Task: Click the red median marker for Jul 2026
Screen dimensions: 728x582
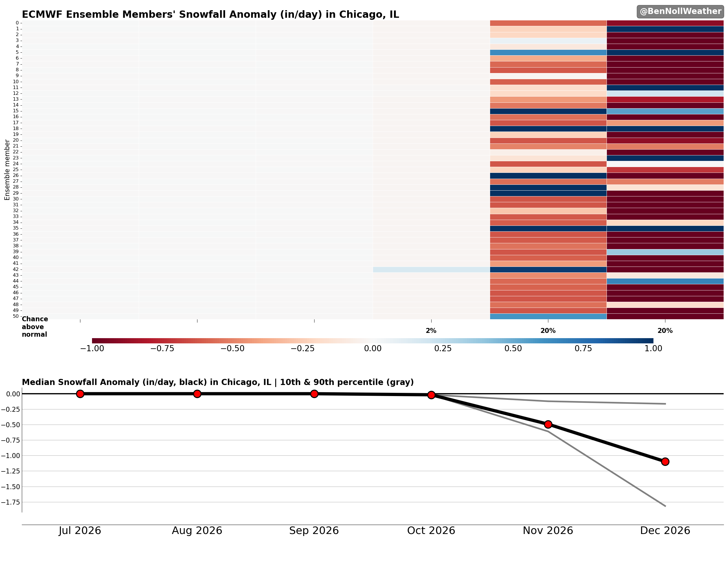Action: pyautogui.click(x=80, y=394)
